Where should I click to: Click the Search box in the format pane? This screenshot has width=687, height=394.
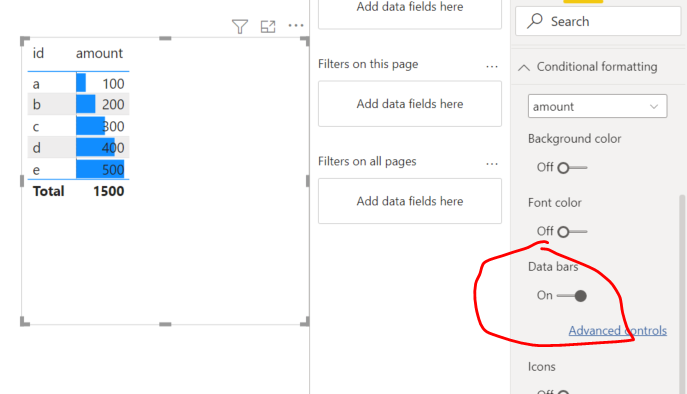click(598, 21)
